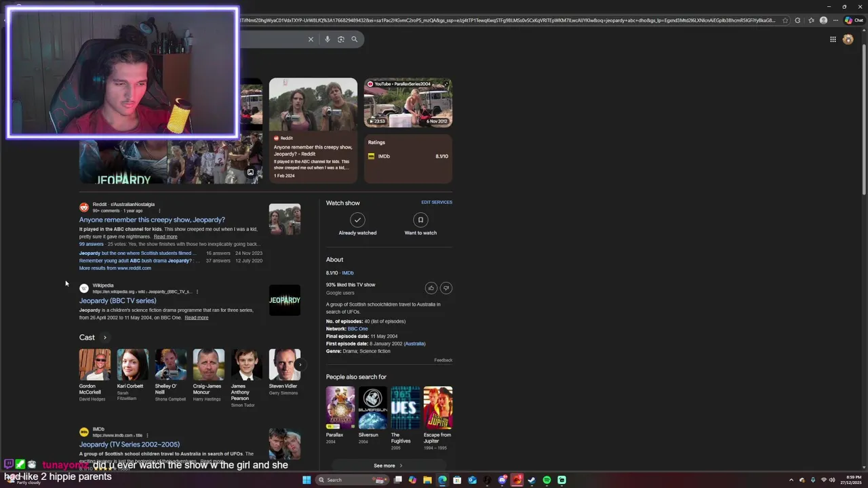Open Microsoft Store from taskbar
The image size is (868, 488).
click(457, 480)
